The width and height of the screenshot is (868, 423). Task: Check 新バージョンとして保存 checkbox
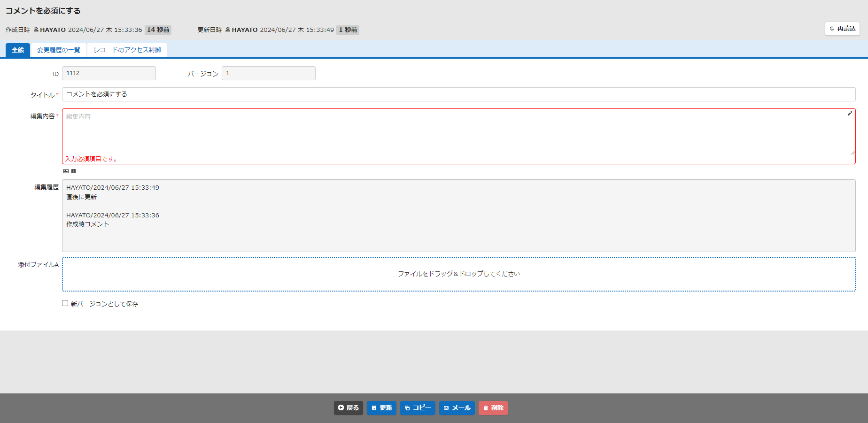[x=65, y=303]
